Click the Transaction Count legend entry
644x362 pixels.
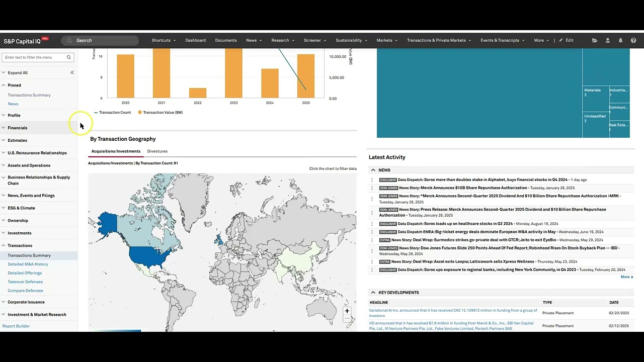[x=113, y=113]
